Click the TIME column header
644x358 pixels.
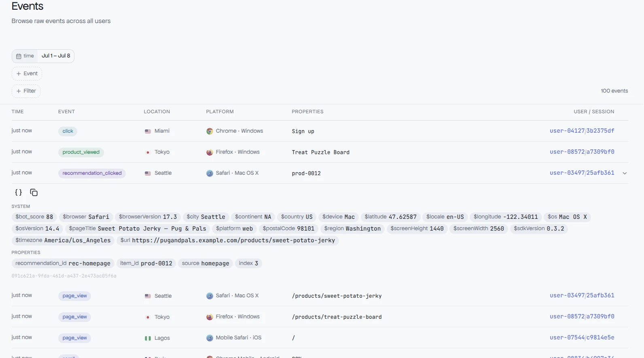coord(17,112)
